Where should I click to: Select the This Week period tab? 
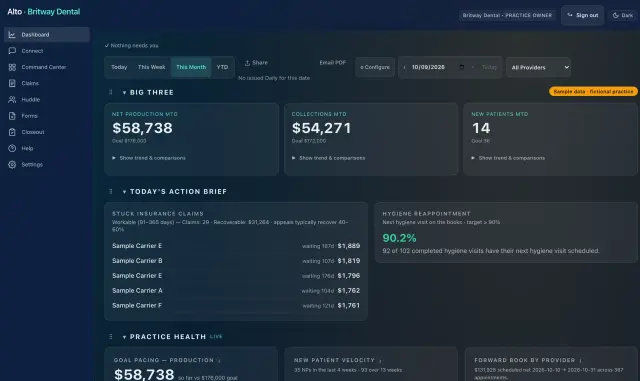(x=151, y=67)
